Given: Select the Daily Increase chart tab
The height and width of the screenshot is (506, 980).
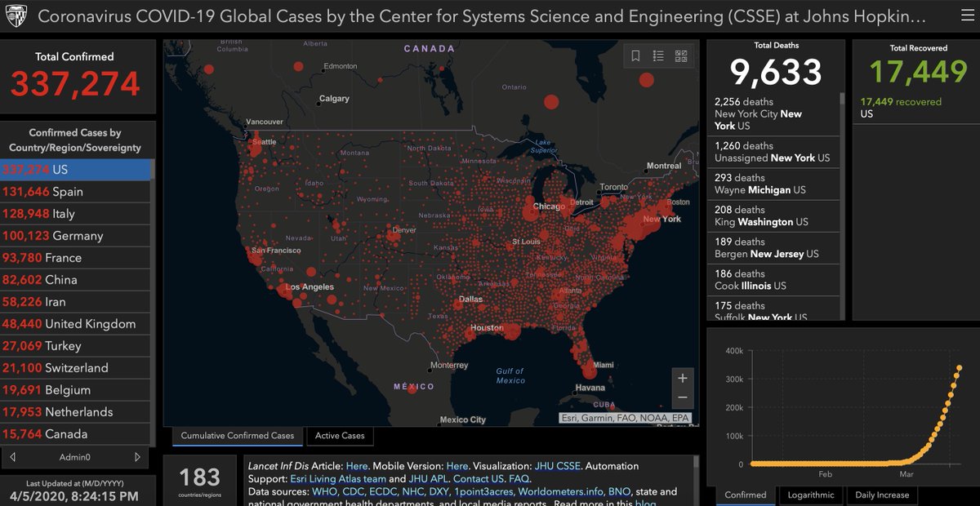Looking at the screenshot, I should (x=882, y=495).
